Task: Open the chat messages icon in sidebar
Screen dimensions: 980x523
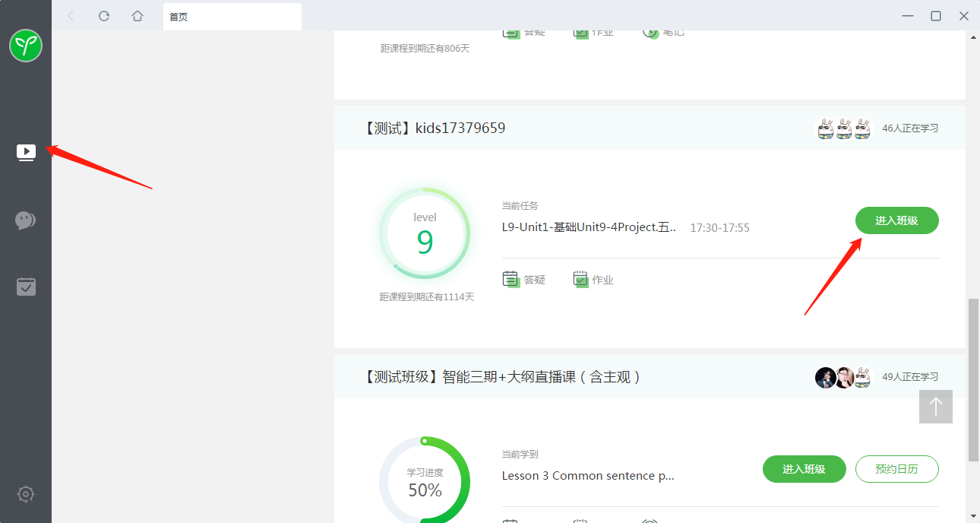Action: [26, 220]
